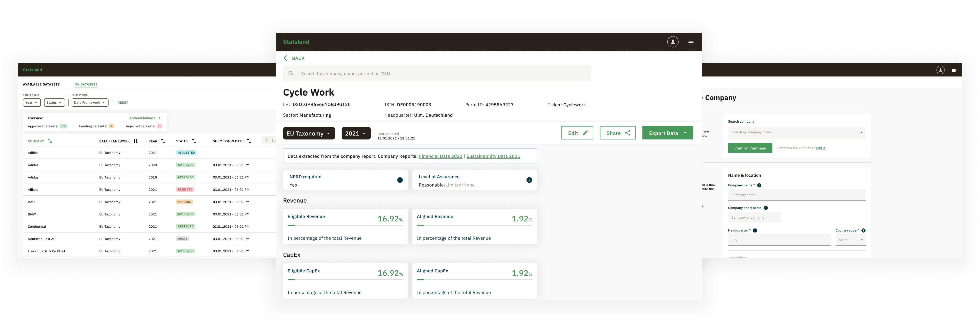
Task: Click the back chevron arrow icon
Action: click(x=286, y=58)
